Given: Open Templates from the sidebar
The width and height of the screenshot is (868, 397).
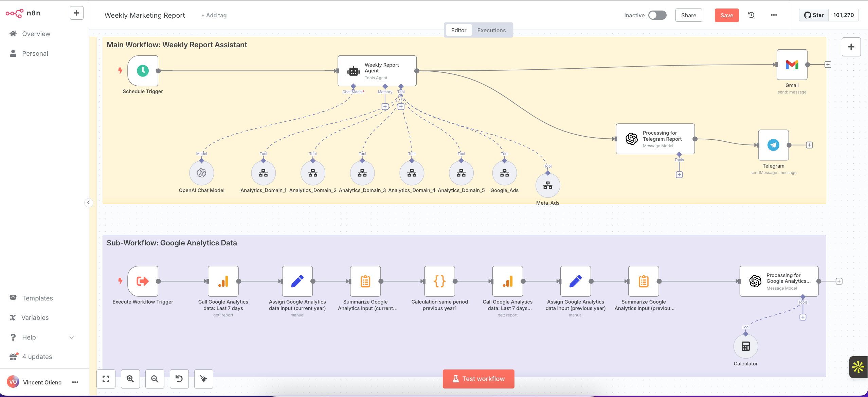Looking at the screenshot, I should point(37,298).
